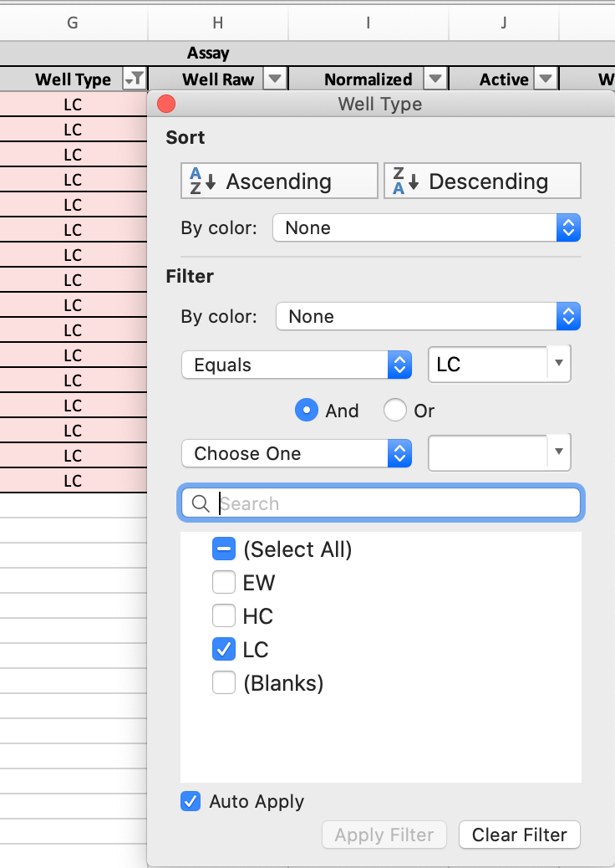Image resolution: width=615 pixels, height=868 pixels.
Task: Open the Choose One condition dropdown
Action: pos(399,453)
